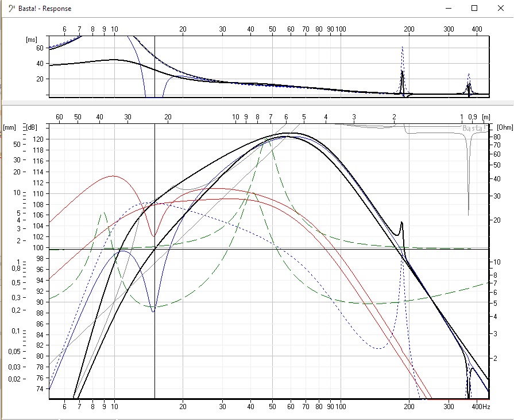Image resolution: width=514 pixels, height=420 pixels.
Task: Click the 70 label on Ohm axis
Action: 497,145
